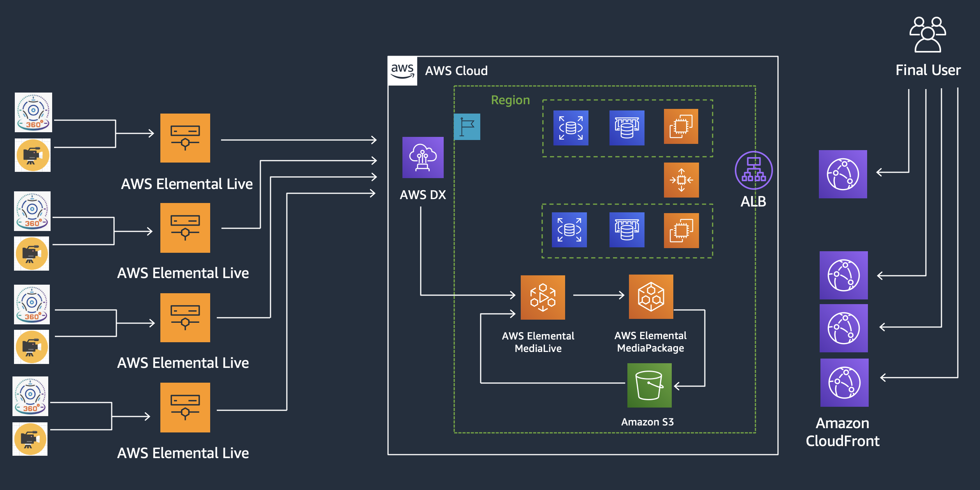The image size is (980, 490).
Task: Select the topmost Amazon CloudFront icon
Action: 843,174
